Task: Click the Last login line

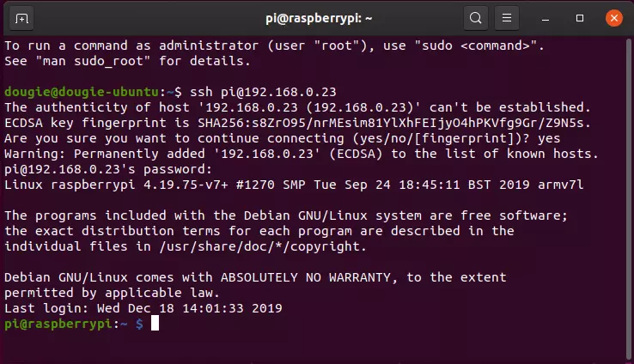Action: click(x=143, y=308)
